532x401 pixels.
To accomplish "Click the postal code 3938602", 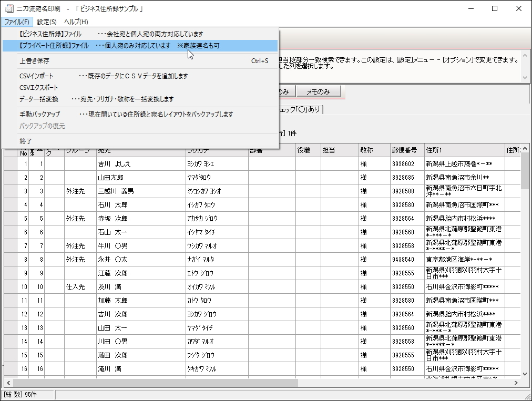I will click(x=407, y=164).
